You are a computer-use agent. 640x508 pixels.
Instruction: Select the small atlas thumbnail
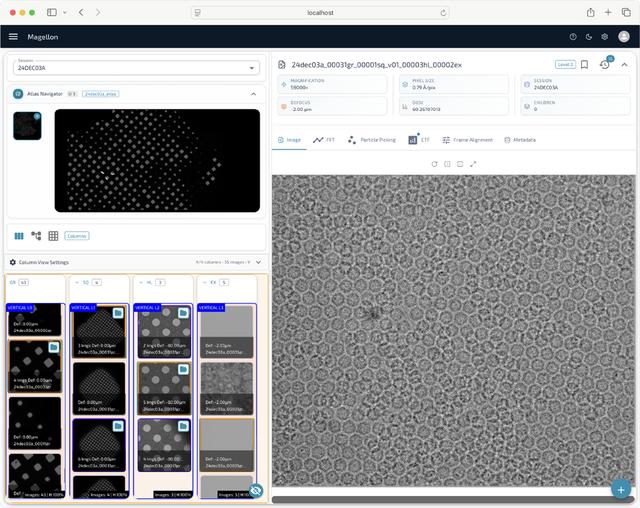click(x=27, y=126)
